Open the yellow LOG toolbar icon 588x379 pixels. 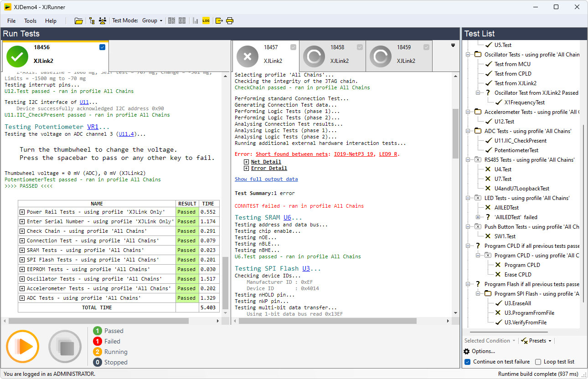click(206, 20)
